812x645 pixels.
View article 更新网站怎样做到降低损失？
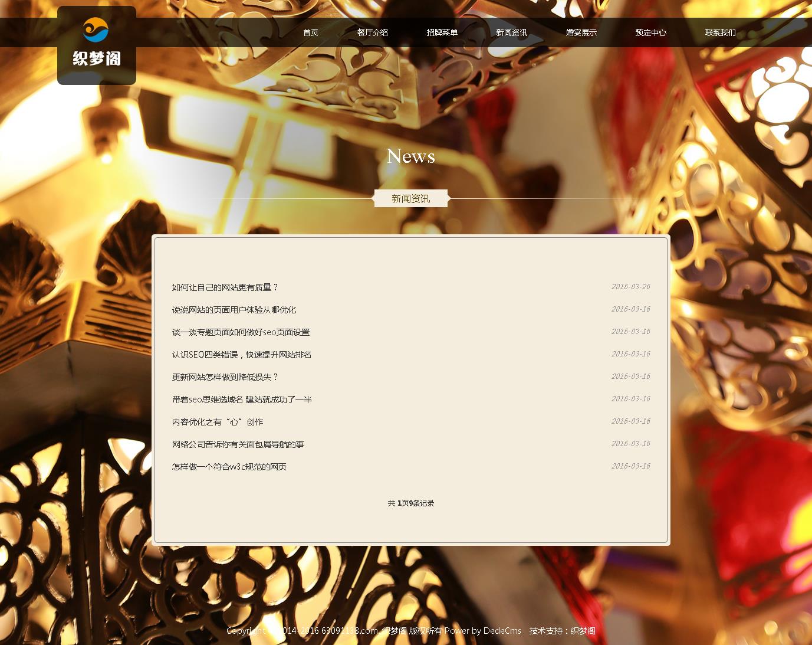(x=225, y=377)
